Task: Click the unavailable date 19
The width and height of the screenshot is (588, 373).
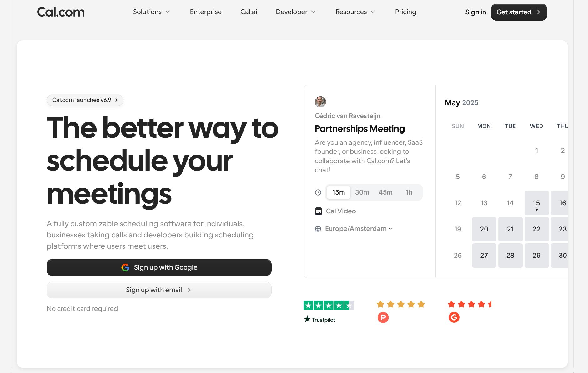Action: (x=458, y=229)
